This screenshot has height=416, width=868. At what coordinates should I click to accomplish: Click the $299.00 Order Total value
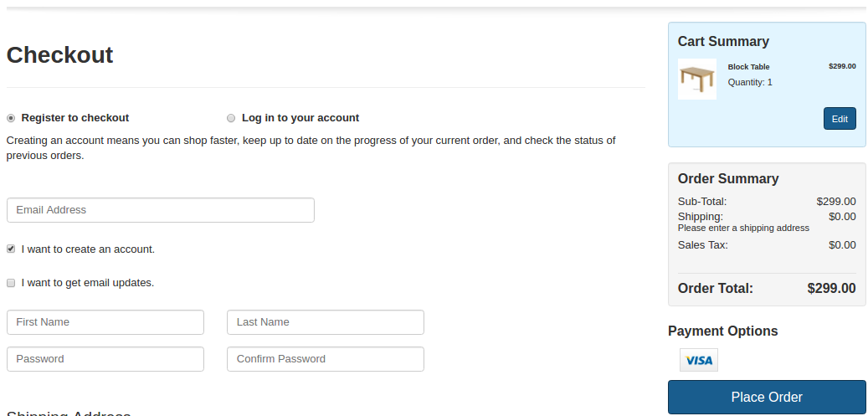pyautogui.click(x=831, y=288)
